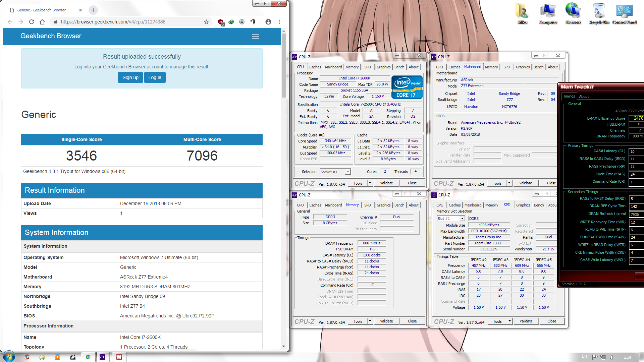The width and height of the screenshot is (644, 362).
Task: Launch CCleaner from the taskbar
Action: click(26, 357)
